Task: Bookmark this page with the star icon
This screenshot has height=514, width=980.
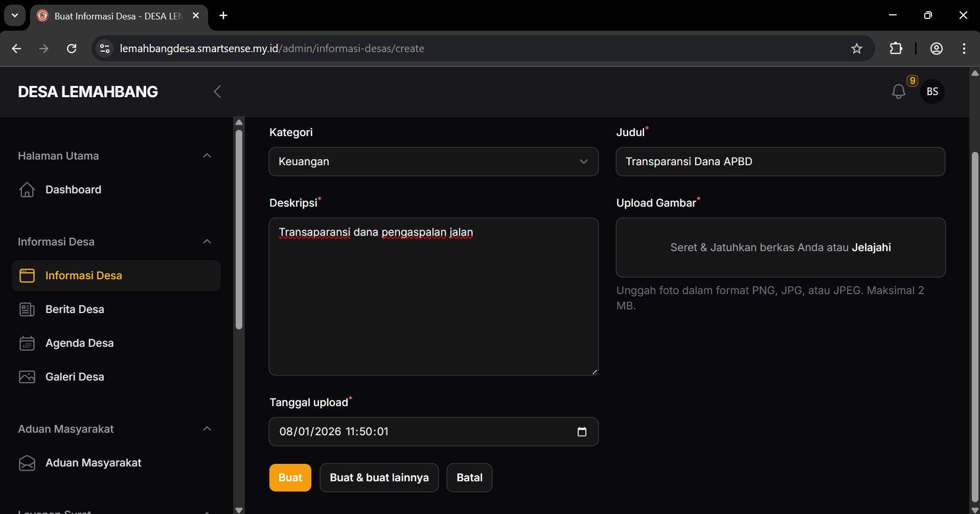Action: (x=856, y=49)
